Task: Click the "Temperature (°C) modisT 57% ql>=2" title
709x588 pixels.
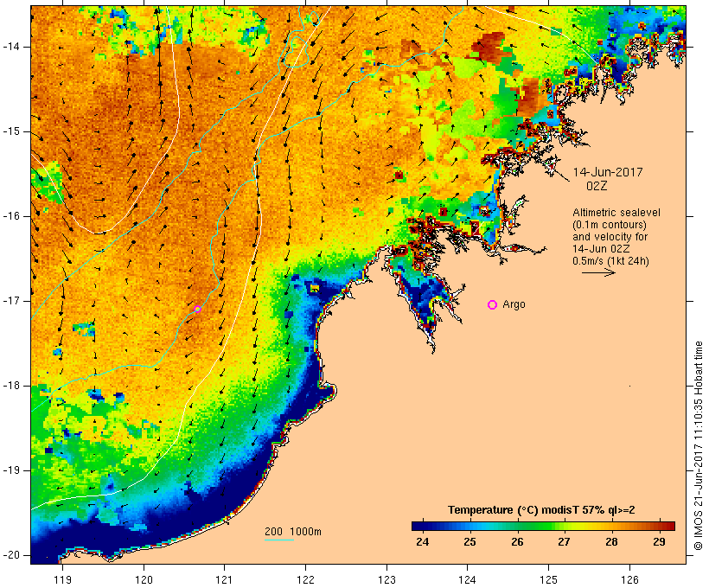Action: pyautogui.click(x=541, y=510)
